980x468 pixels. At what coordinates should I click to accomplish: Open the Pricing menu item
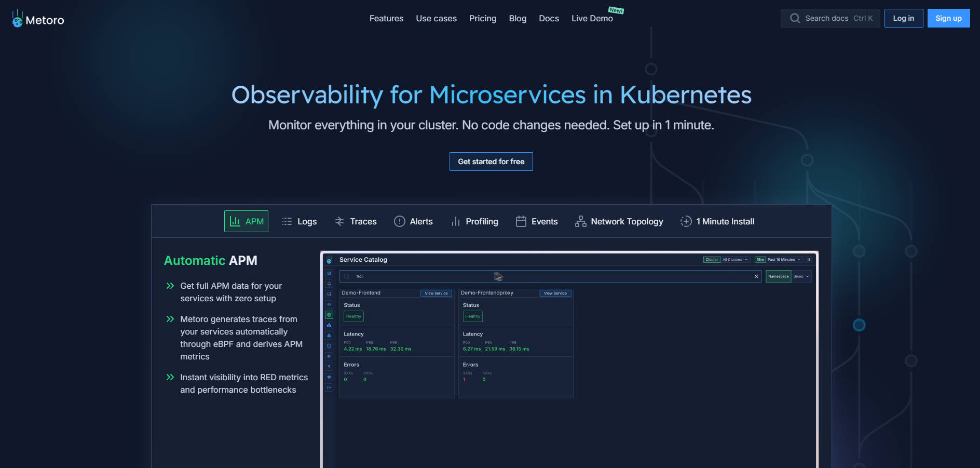coord(482,18)
